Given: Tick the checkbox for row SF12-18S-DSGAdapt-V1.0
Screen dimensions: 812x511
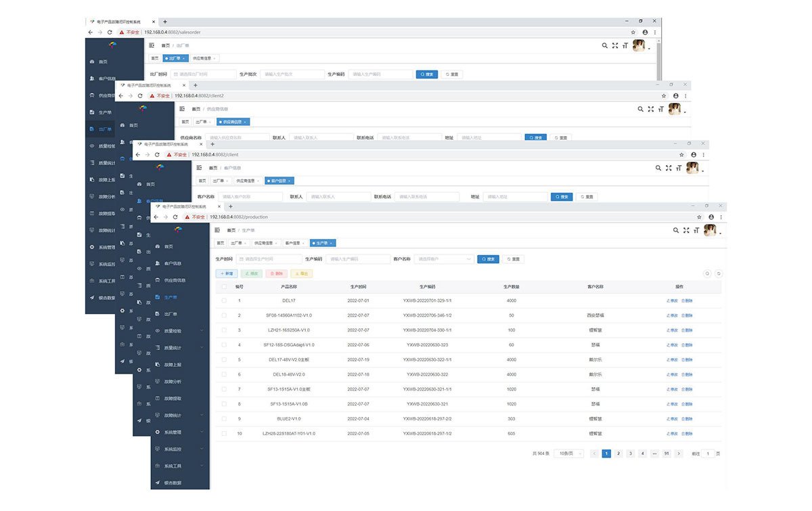Looking at the screenshot, I should [224, 345].
